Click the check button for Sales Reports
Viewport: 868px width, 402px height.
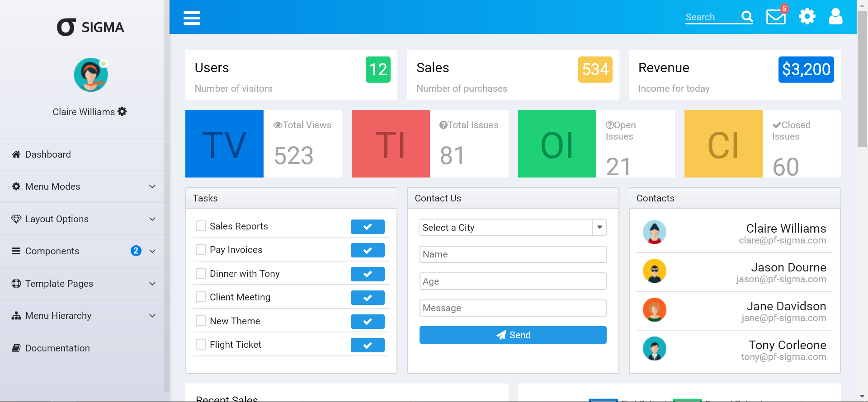pyautogui.click(x=368, y=227)
